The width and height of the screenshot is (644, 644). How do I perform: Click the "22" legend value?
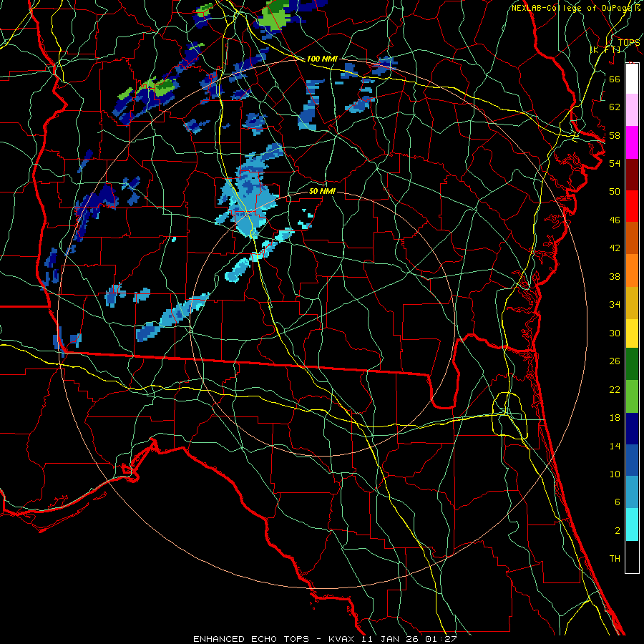[x=615, y=389]
